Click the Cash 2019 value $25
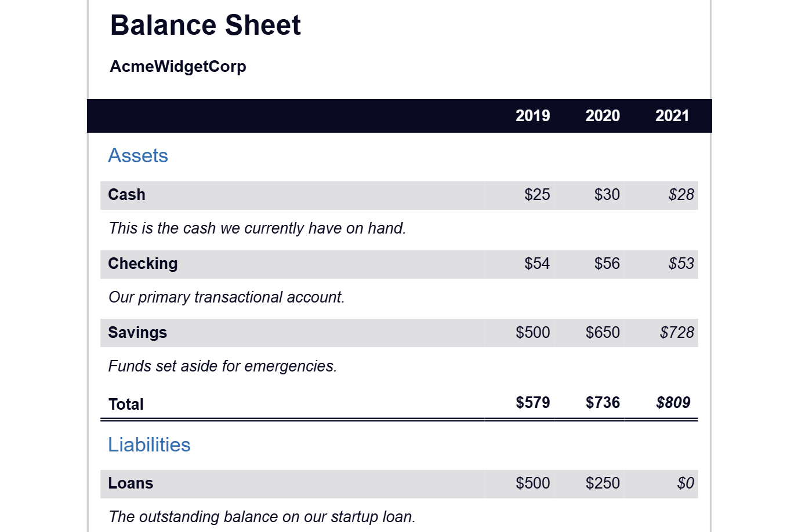 coord(537,195)
